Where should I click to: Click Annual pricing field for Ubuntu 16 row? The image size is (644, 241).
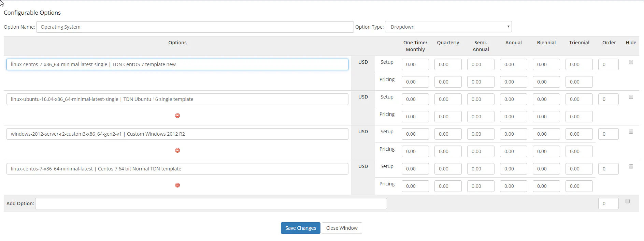pos(513,117)
